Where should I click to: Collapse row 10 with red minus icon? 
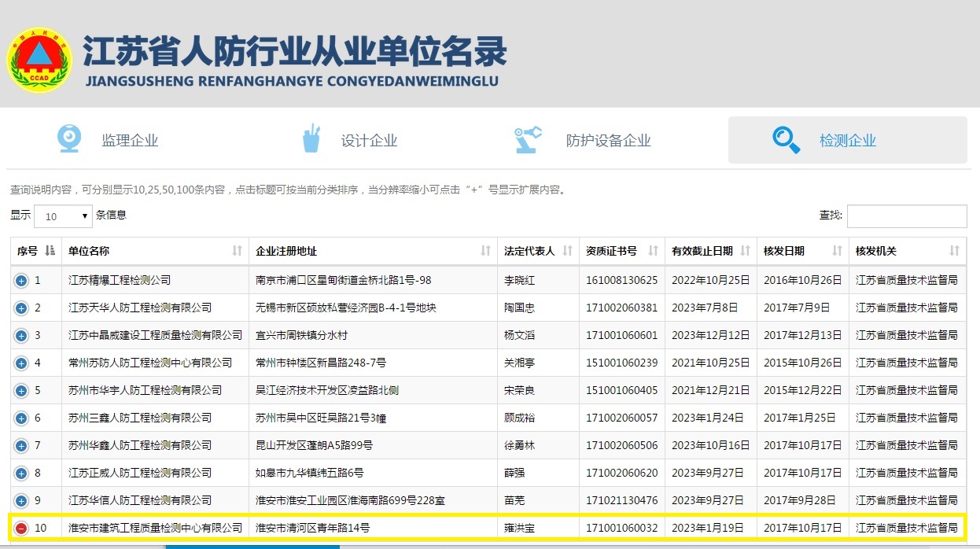click(21, 528)
